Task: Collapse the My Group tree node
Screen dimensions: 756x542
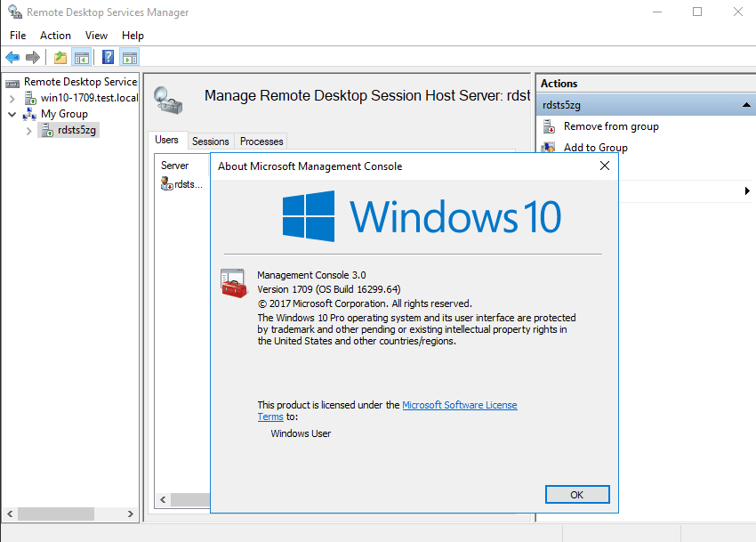Action: tap(12, 115)
